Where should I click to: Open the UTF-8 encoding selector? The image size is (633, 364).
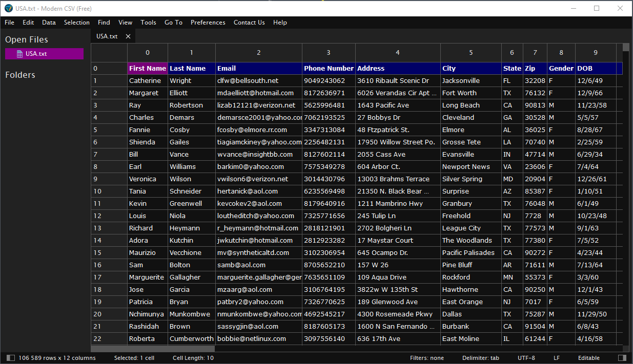pyautogui.click(x=526, y=358)
